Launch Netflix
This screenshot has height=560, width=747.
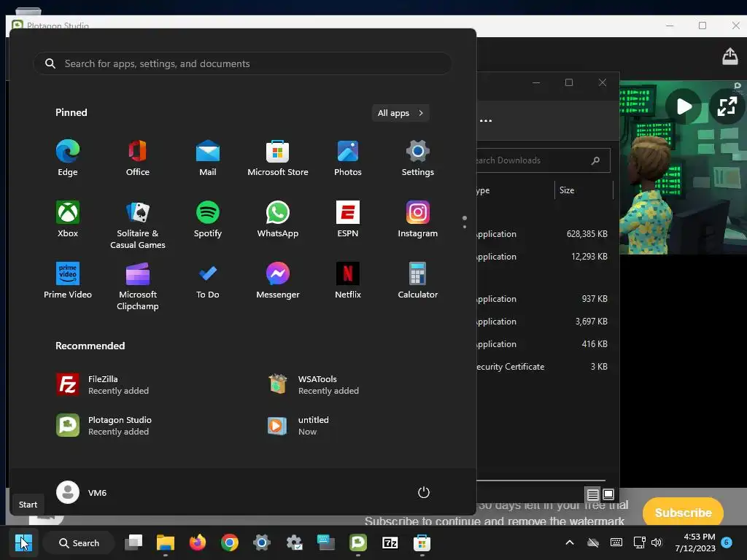click(348, 281)
